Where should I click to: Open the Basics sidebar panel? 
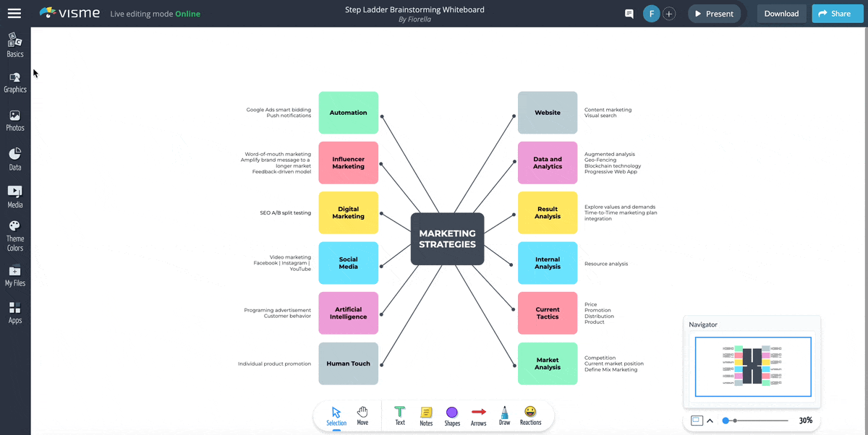(15, 45)
